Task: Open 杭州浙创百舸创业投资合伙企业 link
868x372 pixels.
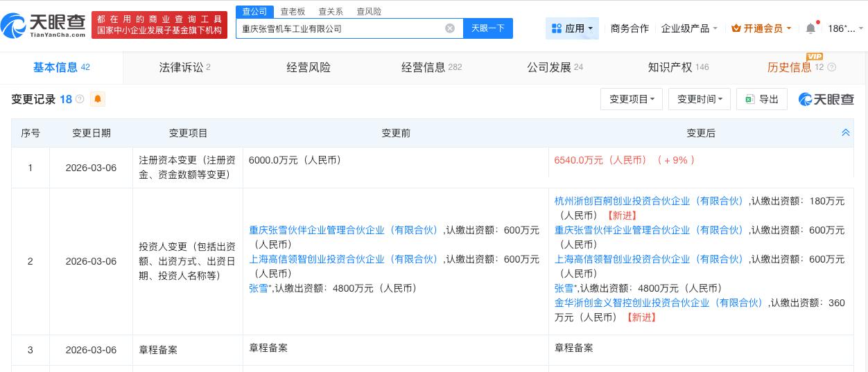Action: pos(652,201)
